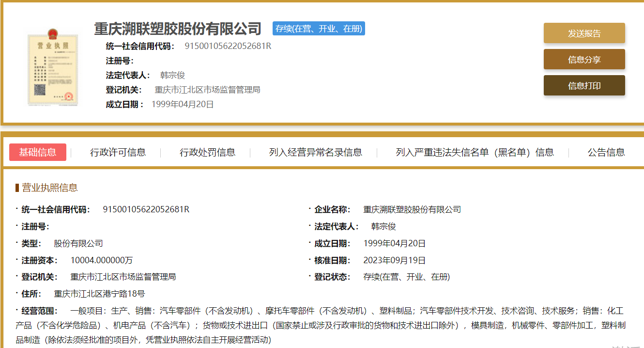Click 重庆市江北区市场监督管理局 in the header
The image size is (644, 348).
(x=207, y=90)
